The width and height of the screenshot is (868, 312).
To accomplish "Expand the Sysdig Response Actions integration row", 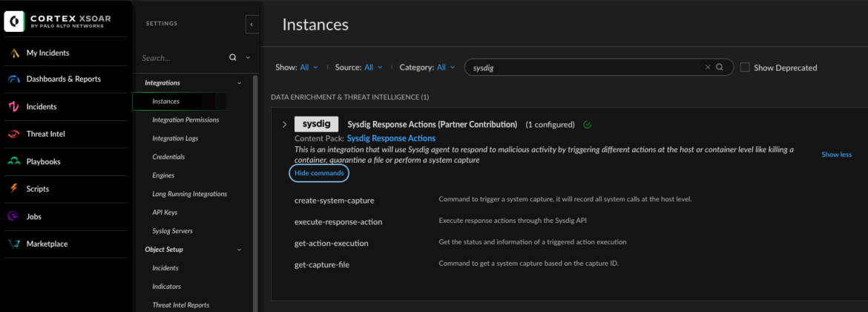I will point(285,124).
